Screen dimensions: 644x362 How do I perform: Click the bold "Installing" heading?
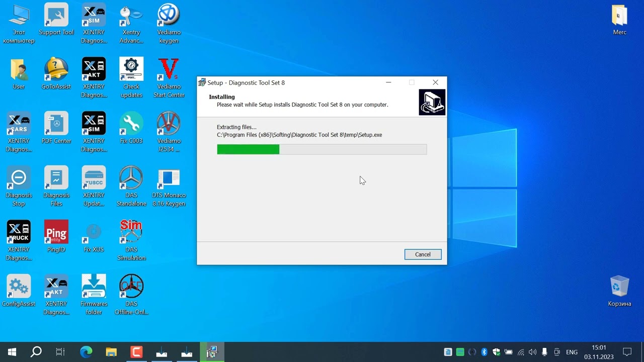tap(222, 97)
